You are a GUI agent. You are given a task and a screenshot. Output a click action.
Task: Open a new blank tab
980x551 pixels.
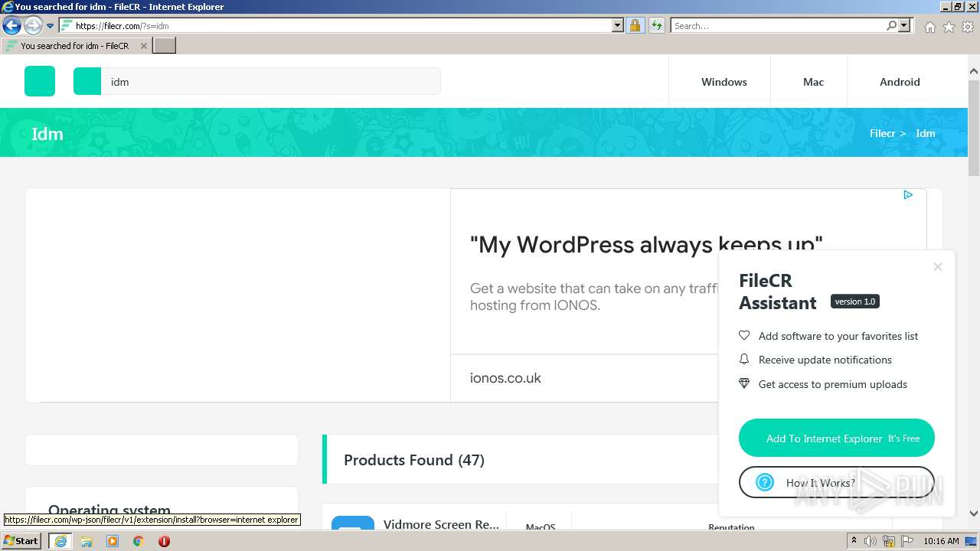165,46
